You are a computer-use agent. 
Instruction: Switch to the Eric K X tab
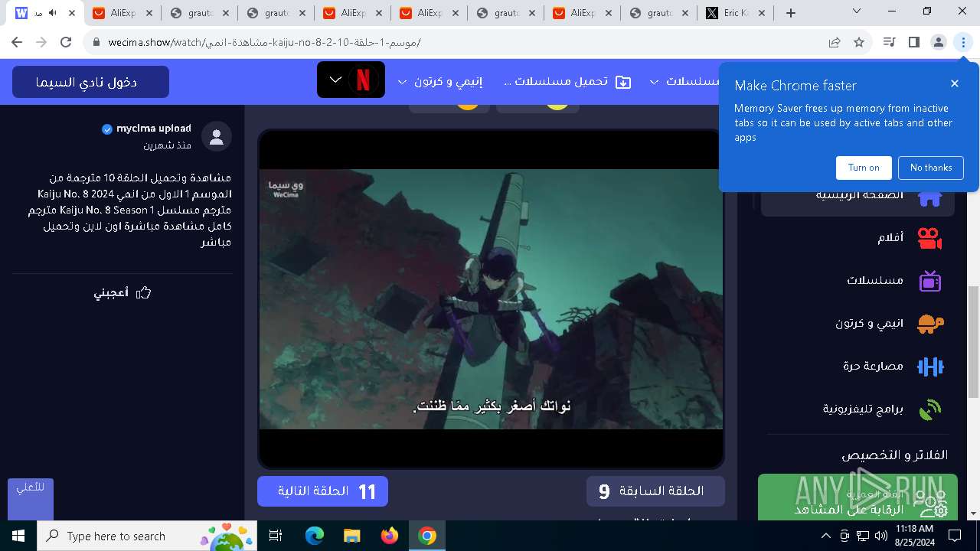[734, 13]
